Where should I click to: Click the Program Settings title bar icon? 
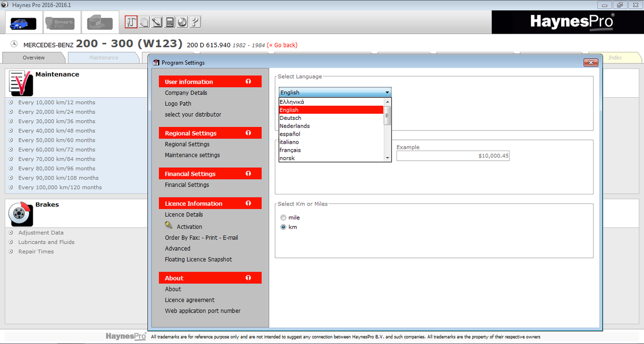click(156, 62)
